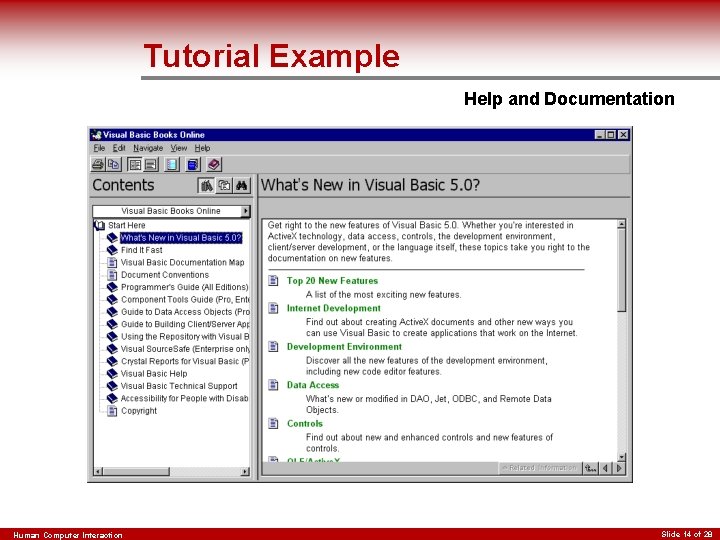Open the Navigate menu

click(148, 148)
